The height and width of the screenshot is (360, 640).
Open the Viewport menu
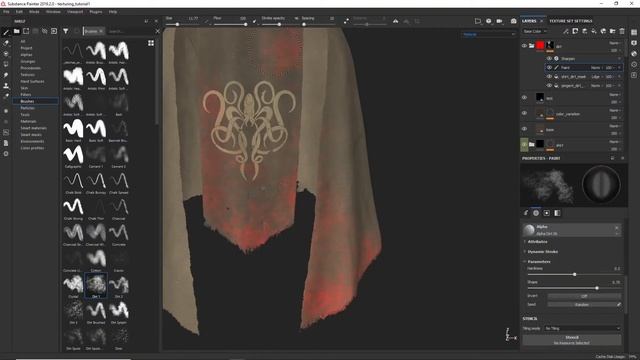[x=75, y=12]
